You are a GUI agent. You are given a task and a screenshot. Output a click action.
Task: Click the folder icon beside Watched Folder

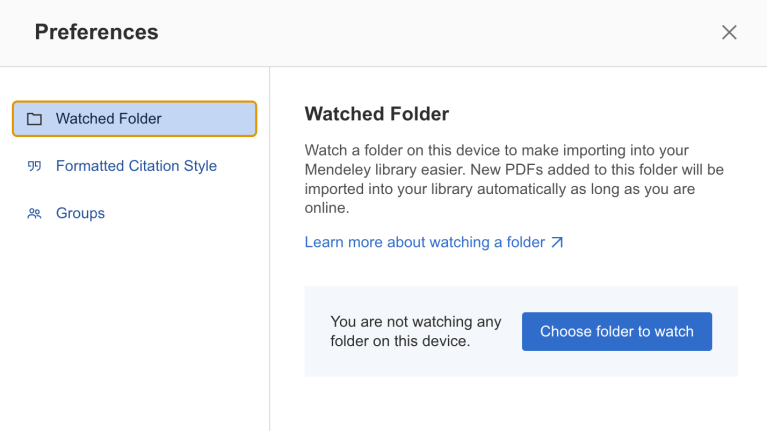(35, 119)
